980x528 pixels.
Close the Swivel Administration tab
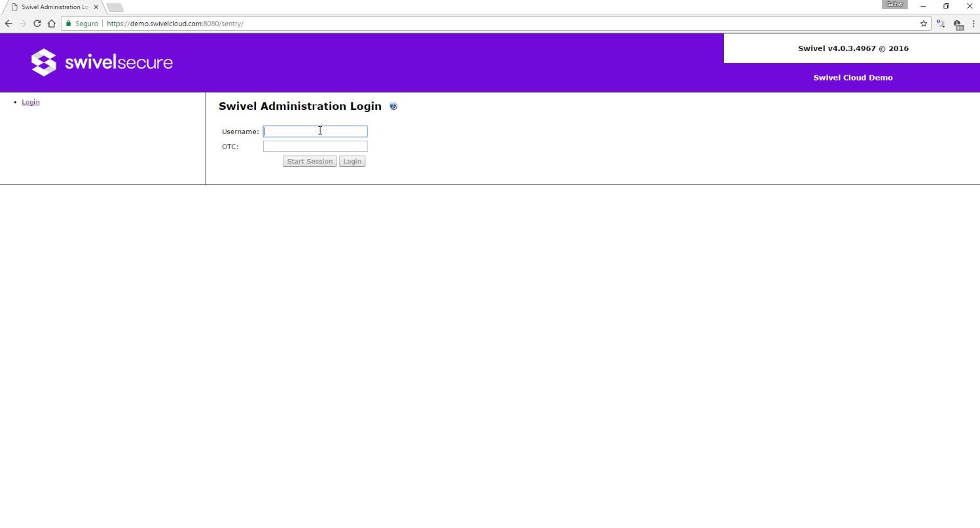pyautogui.click(x=96, y=7)
